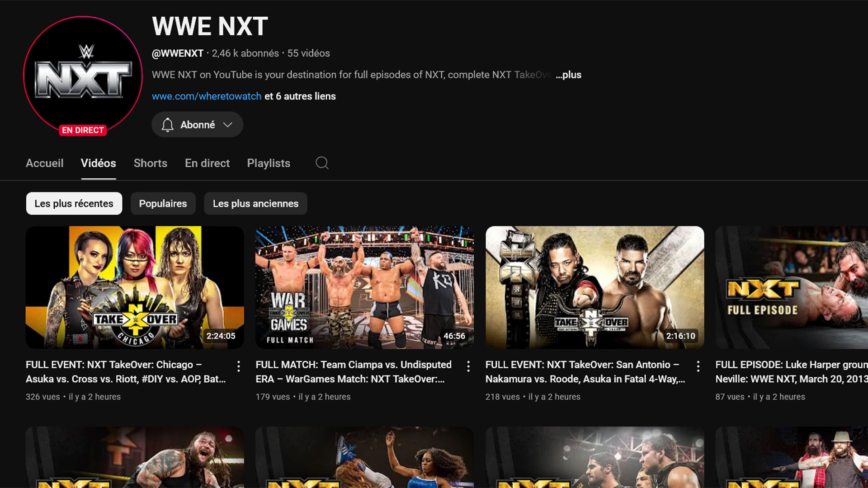Open the Shorts tab
The height and width of the screenshot is (488, 868).
point(151,163)
